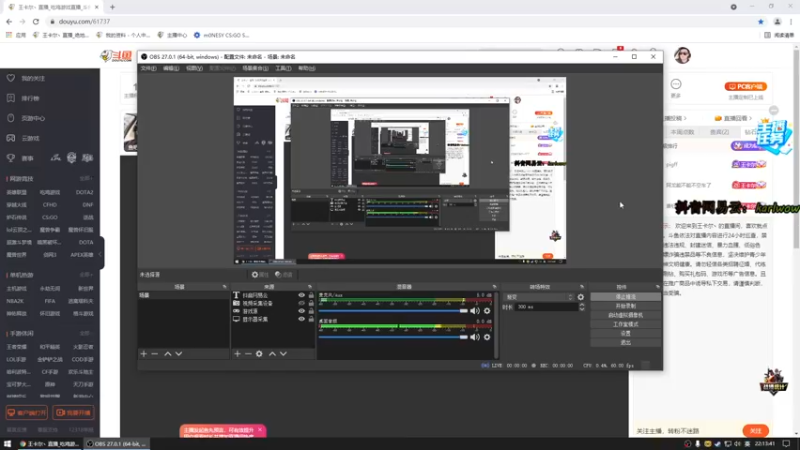
Task: Click the user avatar on Douyu page
Action: pyautogui.click(x=683, y=56)
